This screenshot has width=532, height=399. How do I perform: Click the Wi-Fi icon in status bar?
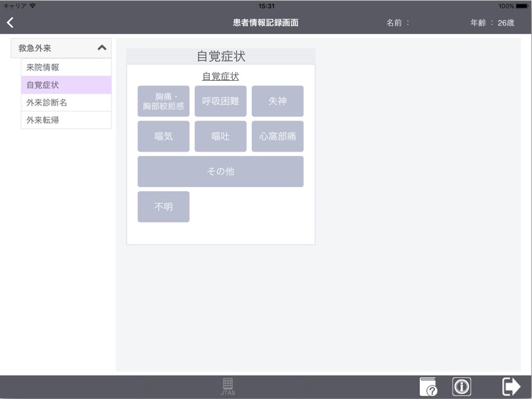[33, 6]
